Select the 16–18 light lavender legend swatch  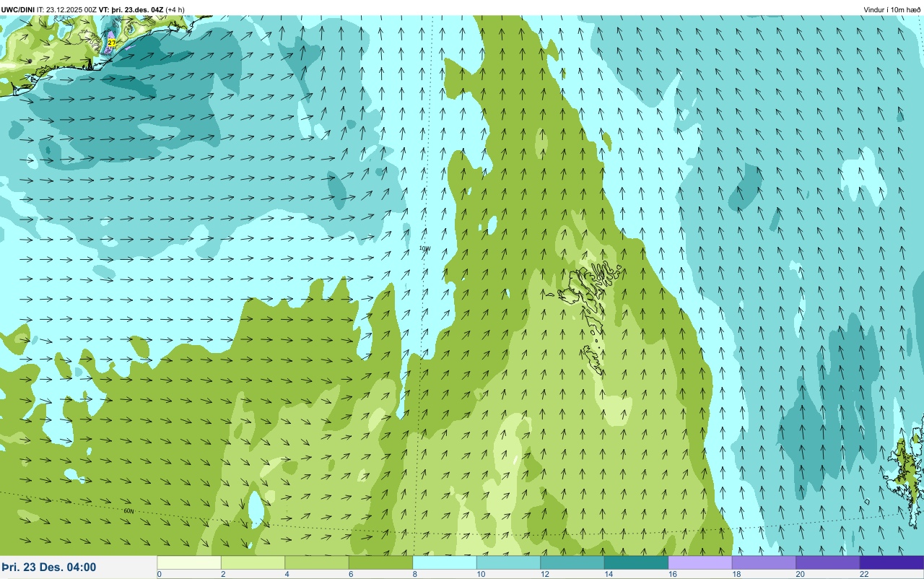pyautogui.click(x=700, y=562)
